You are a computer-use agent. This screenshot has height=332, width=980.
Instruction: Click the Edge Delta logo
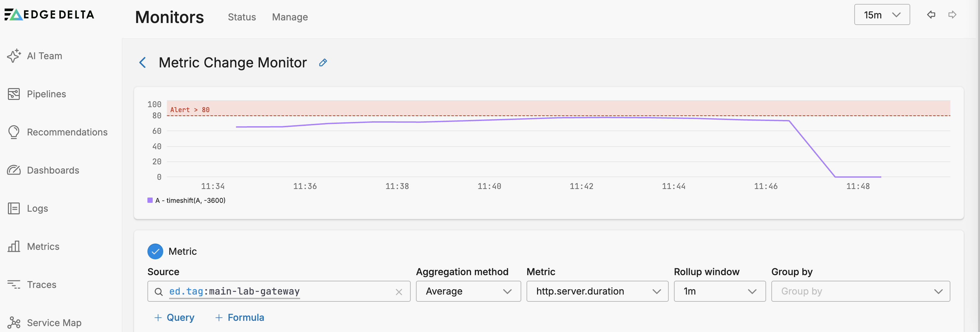point(49,14)
